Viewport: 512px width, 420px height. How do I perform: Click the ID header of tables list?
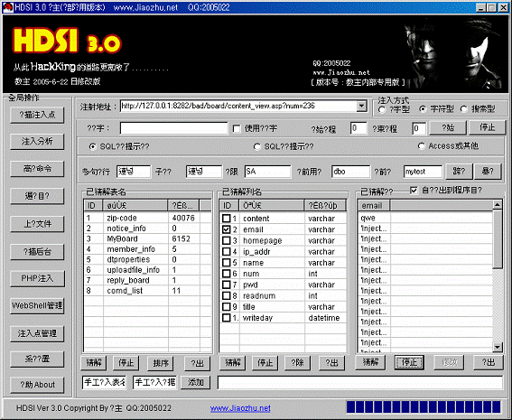click(x=94, y=205)
